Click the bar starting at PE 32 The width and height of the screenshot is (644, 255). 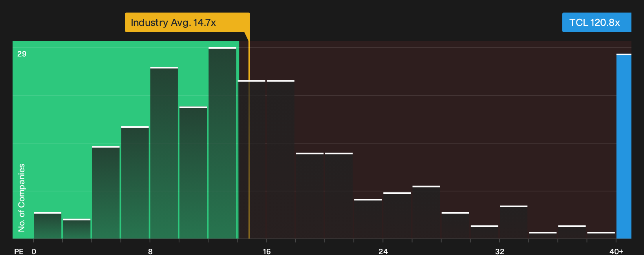514,222
